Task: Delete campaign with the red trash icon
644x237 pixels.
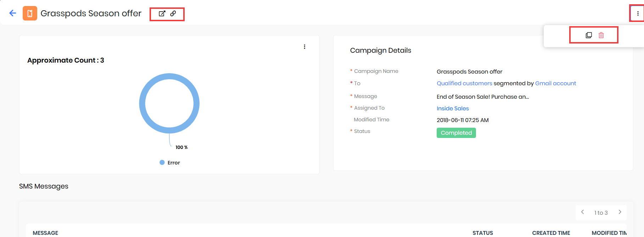Action: point(601,35)
